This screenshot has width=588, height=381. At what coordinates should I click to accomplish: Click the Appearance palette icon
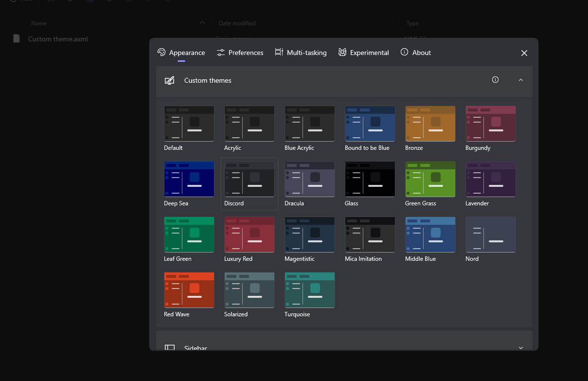click(161, 52)
